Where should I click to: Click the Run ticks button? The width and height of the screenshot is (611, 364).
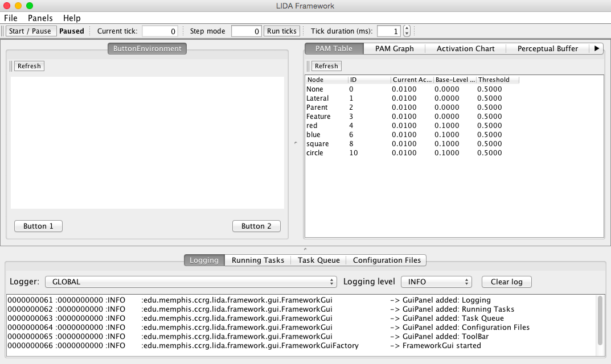(x=281, y=31)
